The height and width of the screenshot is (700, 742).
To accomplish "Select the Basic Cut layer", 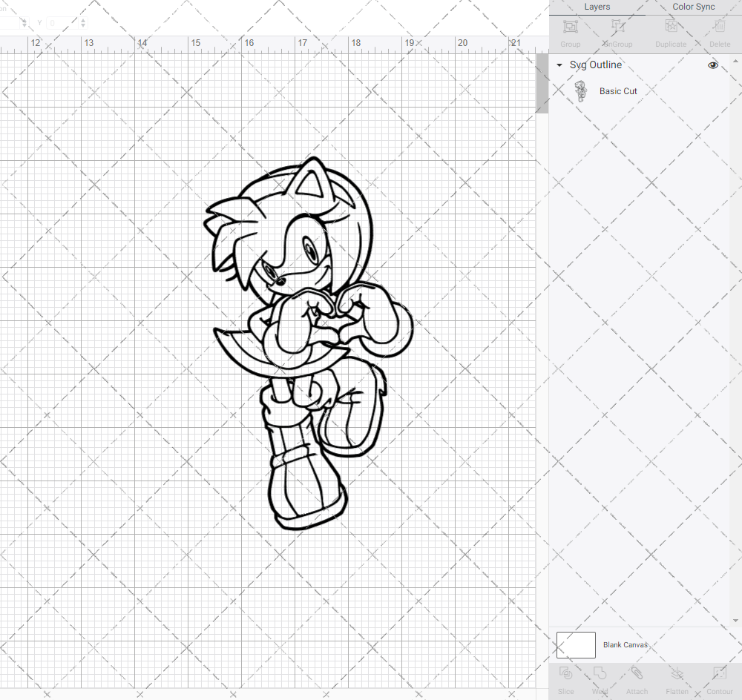I will (x=618, y=90).
